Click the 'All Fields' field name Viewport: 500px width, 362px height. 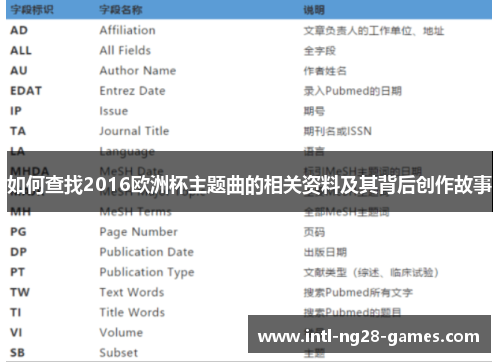pos(125,50)
